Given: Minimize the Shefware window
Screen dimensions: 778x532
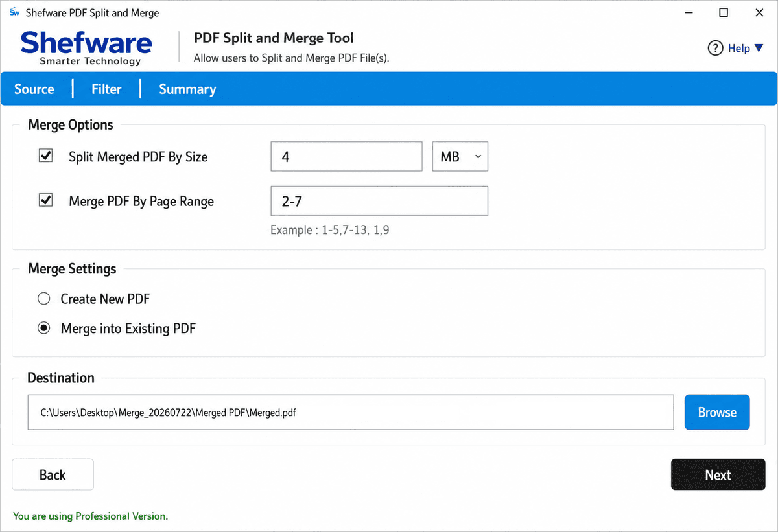Looking at the screenshot, I should coord(689,12).
